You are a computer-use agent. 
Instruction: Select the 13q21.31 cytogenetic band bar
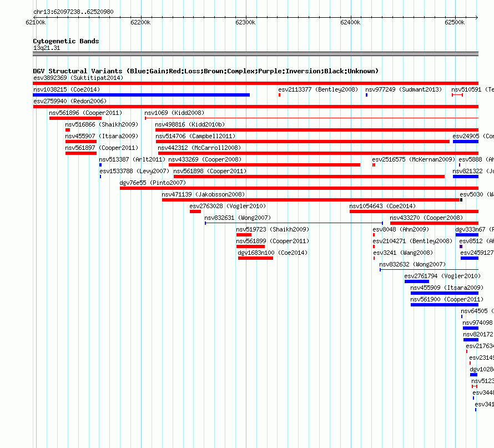(x=255, y=54)
